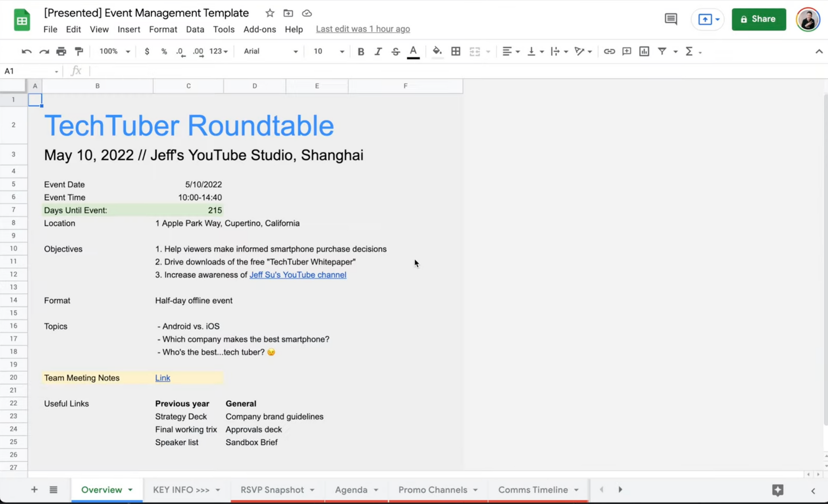Image resolution: width=828 pixels, height=504 pixels.
Task: Click the Create a filter icon
Action: (x=662, y=51)
